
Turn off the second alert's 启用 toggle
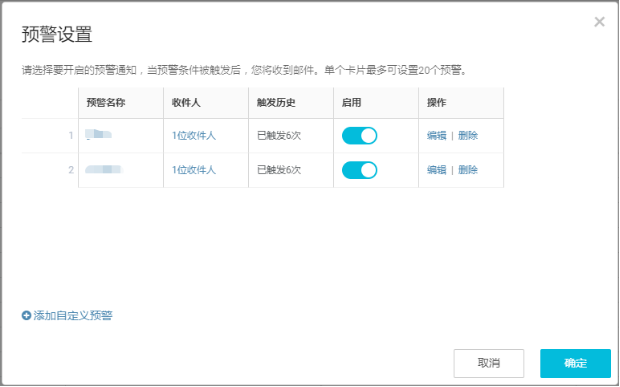(x=359, y=170)
